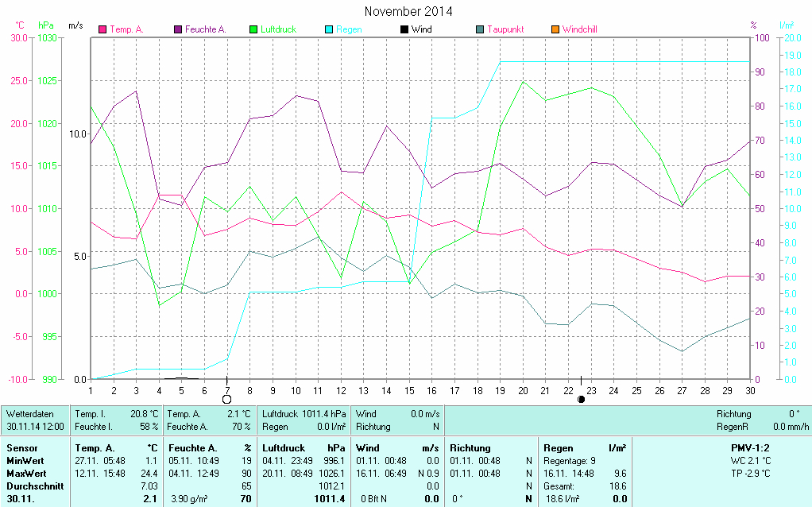
Task: Toggle the cyan Regen legend square
Action: (x=329, y=30)
